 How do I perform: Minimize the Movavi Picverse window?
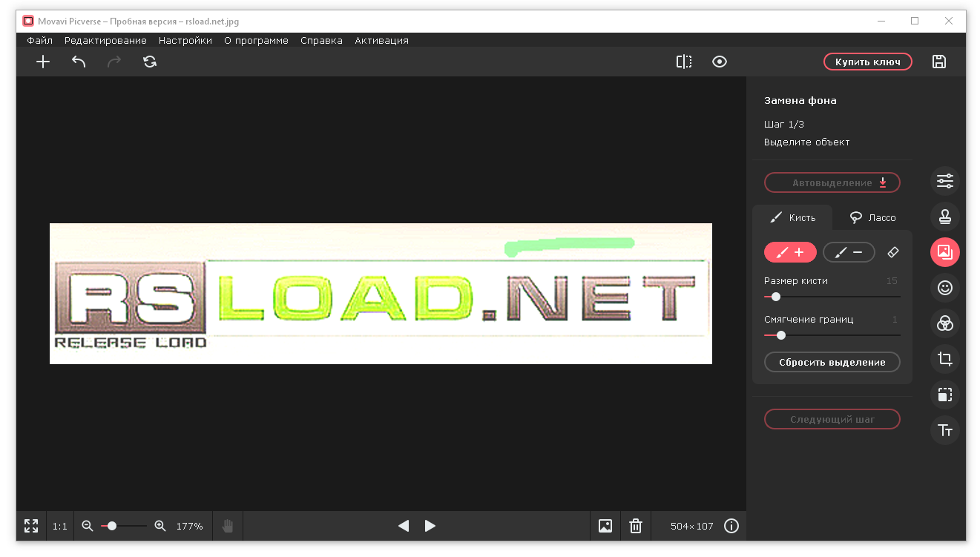pos(881,22)
